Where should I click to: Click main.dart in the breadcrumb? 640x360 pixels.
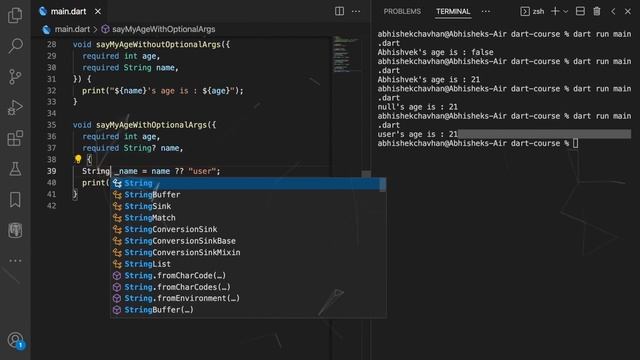pyautogui.click(x=72, y=29)
